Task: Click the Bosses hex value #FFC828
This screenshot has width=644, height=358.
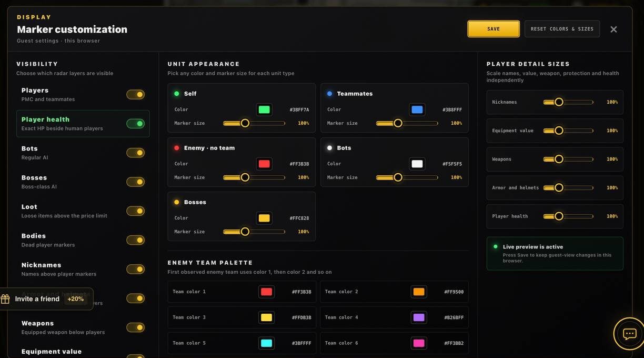Action: coord(299,218)
